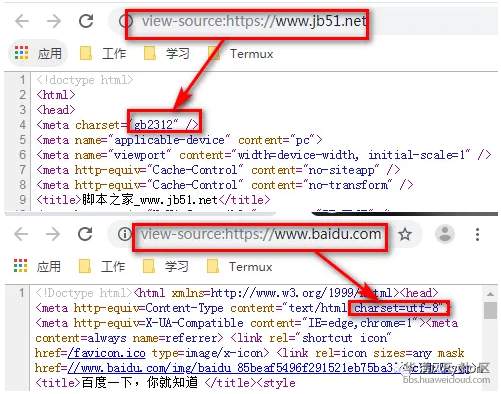The width and height of the screenshot is (501, 394).
Task: Bookmark the baidu.com page with star icon
Action: 405,234
